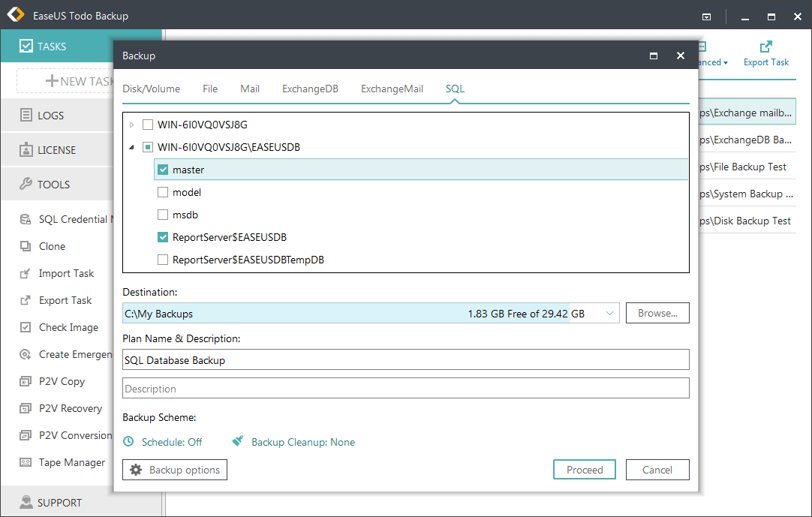The width and height of the screenshot is (812, 517).
Task: Start P2V Recovery from the sidebar
Action: point(68,408)
